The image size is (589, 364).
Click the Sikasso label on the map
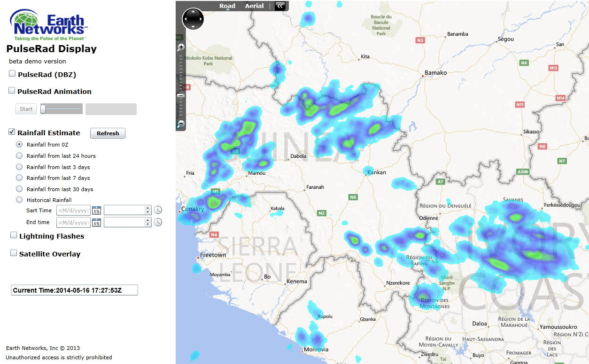pyautogui.click(x=531, y=132)
